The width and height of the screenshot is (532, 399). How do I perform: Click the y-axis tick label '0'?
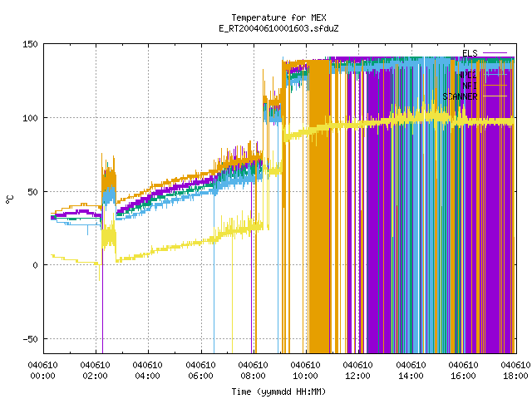click(35, 265)
